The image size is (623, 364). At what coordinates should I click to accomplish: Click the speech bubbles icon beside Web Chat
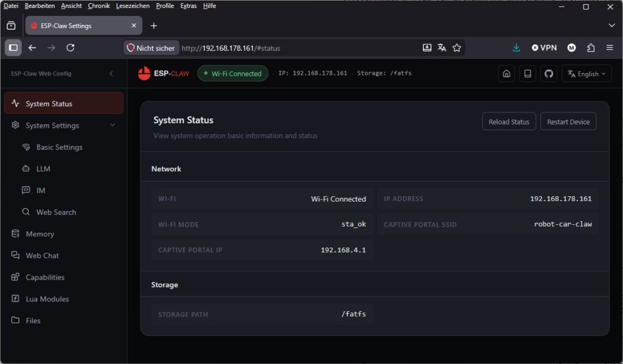pyautogui.click(x=15, y=255)
